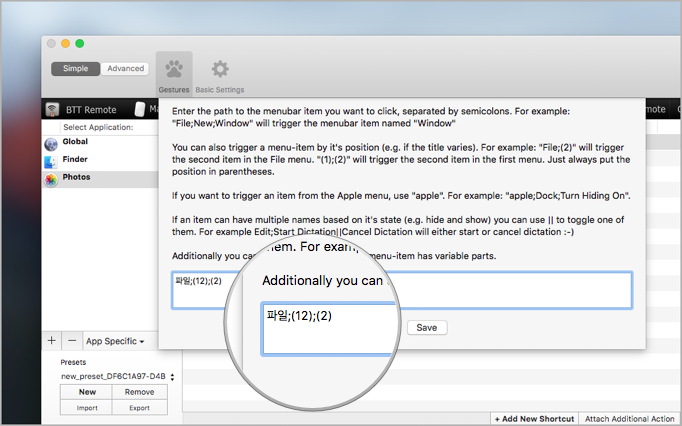Click Add New Shortcut button
Viewport: 682px width, 426px height.
pos(535,419)
